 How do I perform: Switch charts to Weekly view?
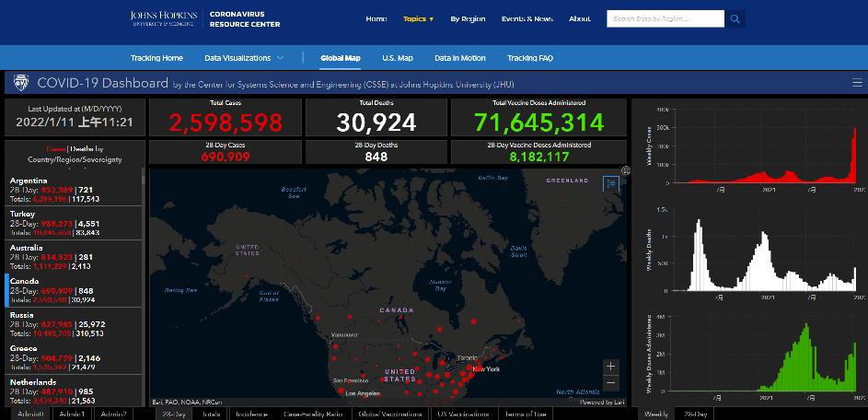click(655, 414)
